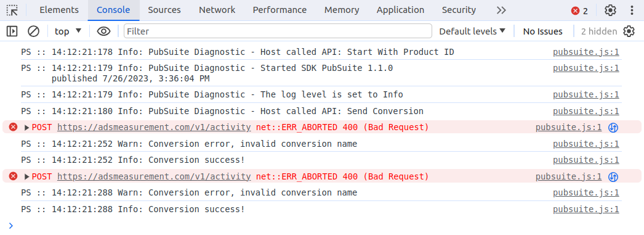Open the first adsmeasurement.com/v1/activity URL link

pyautogui.click(x=154, y=128)
